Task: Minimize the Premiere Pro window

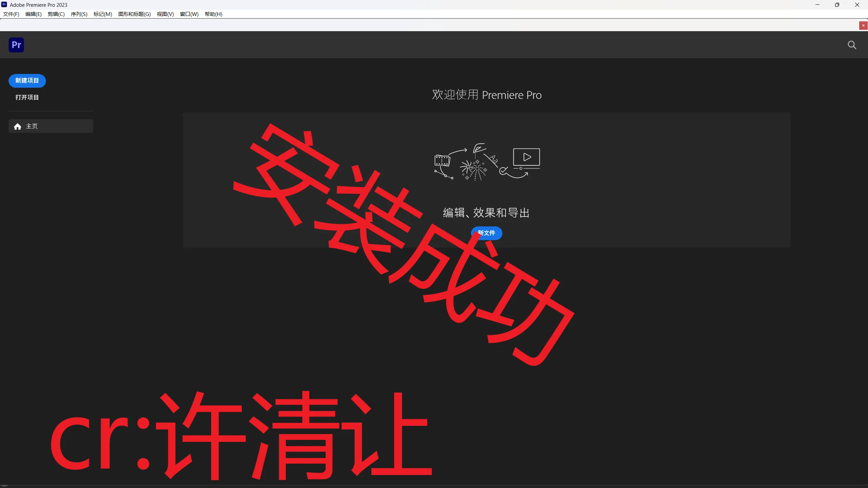Action: pos(817,5)
